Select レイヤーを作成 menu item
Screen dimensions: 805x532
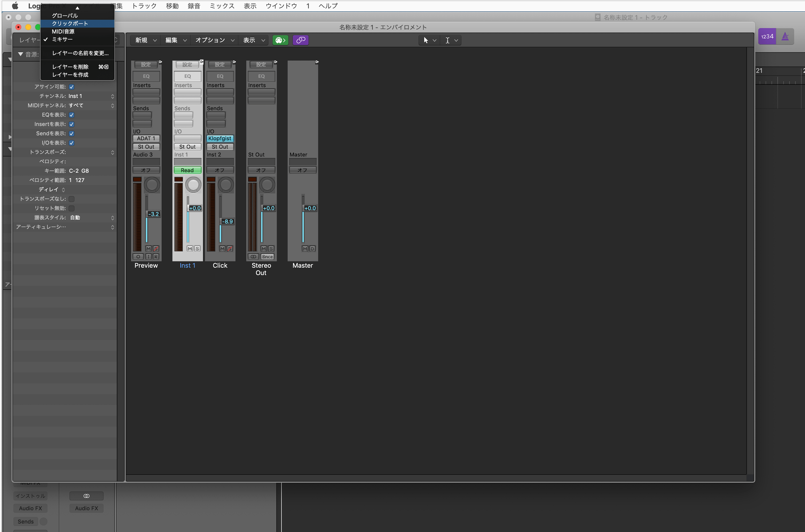[x=77, y=75]
